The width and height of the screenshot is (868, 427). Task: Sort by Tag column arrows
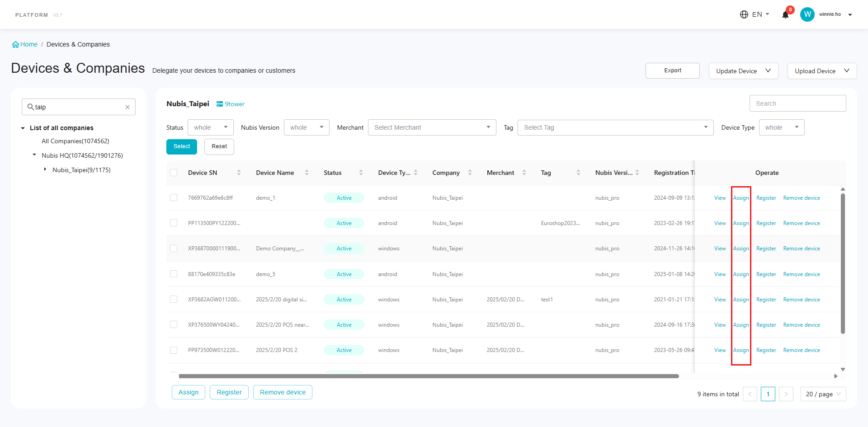pos(578,173)
